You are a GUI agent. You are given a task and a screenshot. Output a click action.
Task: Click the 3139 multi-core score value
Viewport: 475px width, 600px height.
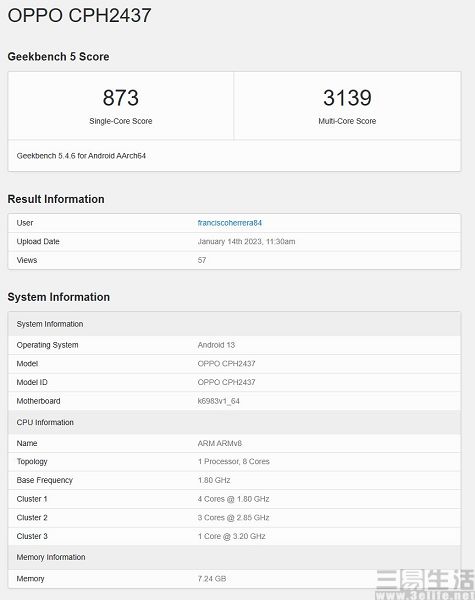[347, 98]
